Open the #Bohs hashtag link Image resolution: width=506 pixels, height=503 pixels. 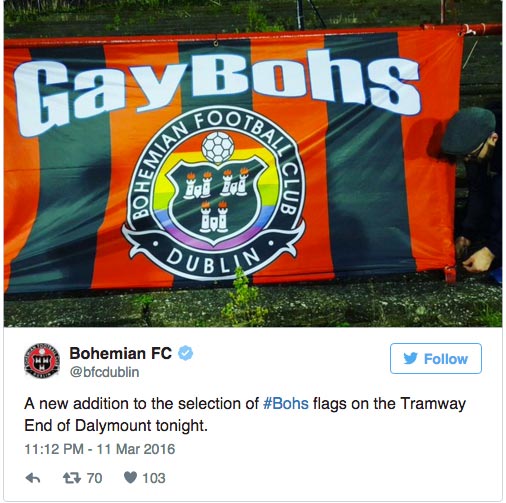286,404
